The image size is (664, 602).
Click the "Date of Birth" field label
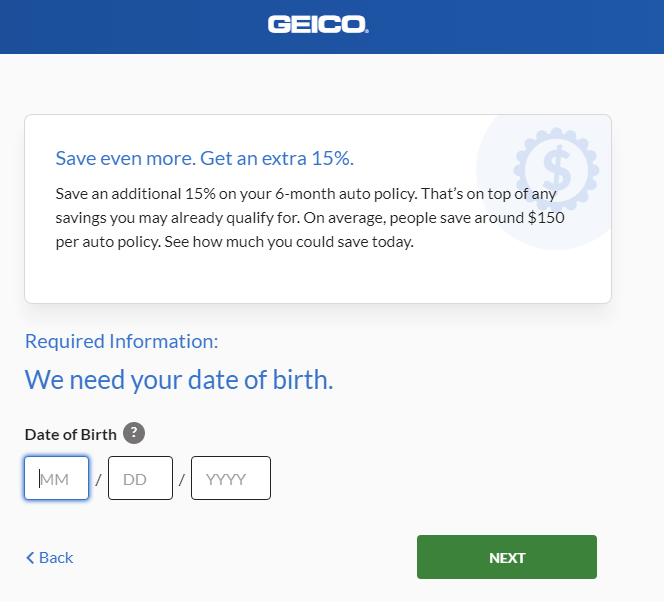pyautogui.click(x=70, y=434)
